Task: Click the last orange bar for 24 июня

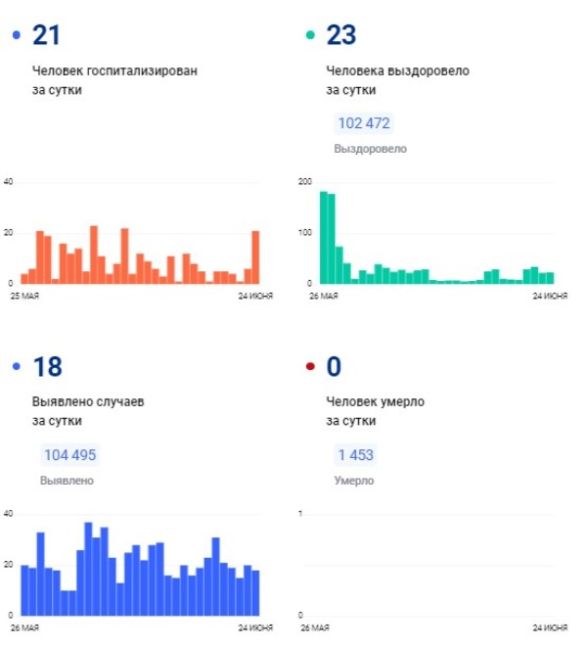Action: coord(256,257)
